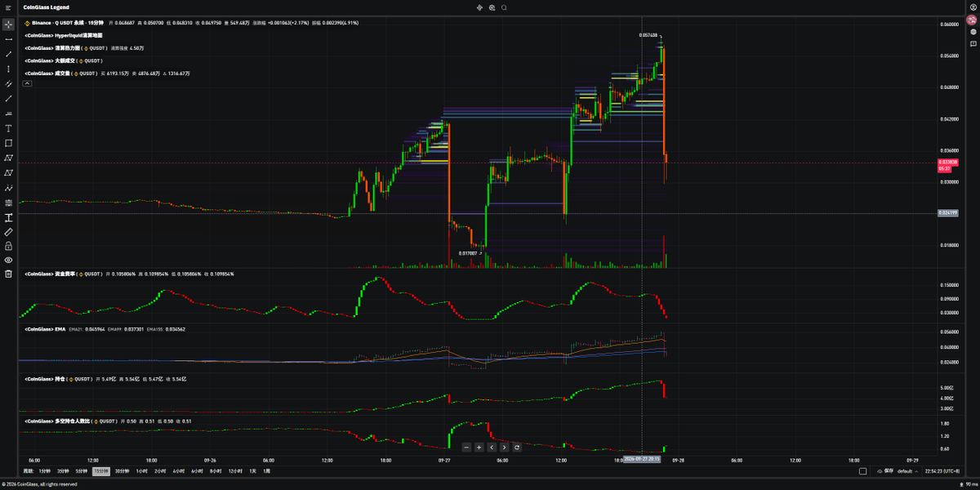The width and height of the screenshot is (980, 490).
Task: Open the fullscreen square icon at bottom right
Action: [862, 471]
